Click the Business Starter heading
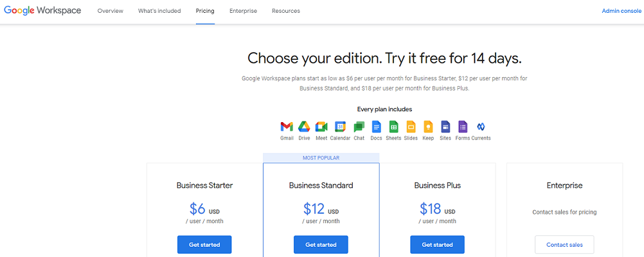Viewport: 644px width, 257px height. tap(204, 186)
